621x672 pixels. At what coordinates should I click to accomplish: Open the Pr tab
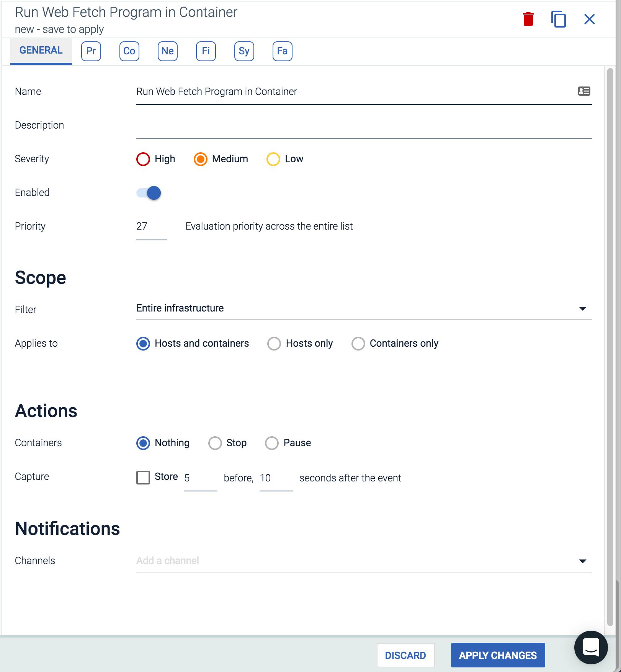point(91,51)
